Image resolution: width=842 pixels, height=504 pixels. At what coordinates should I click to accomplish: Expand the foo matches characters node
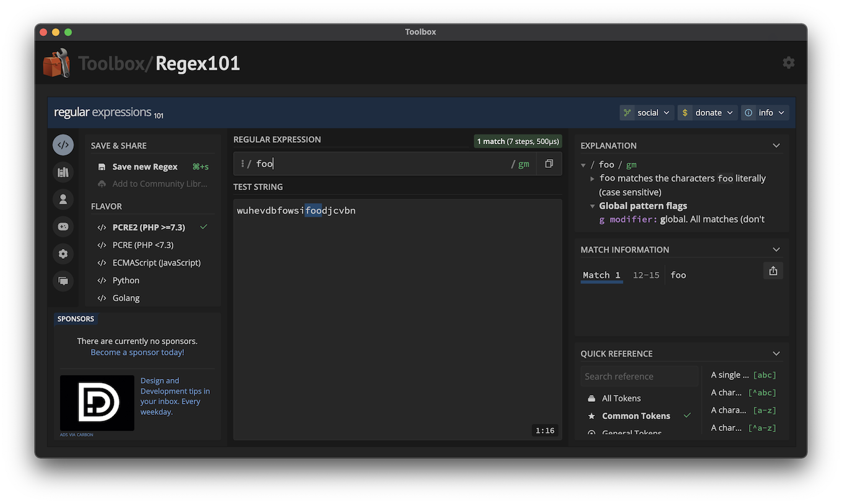coord(592,178)
